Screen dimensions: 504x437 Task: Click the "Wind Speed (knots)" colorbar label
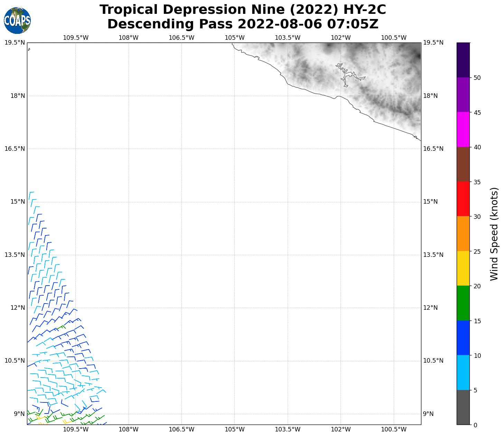pos(494,234)
